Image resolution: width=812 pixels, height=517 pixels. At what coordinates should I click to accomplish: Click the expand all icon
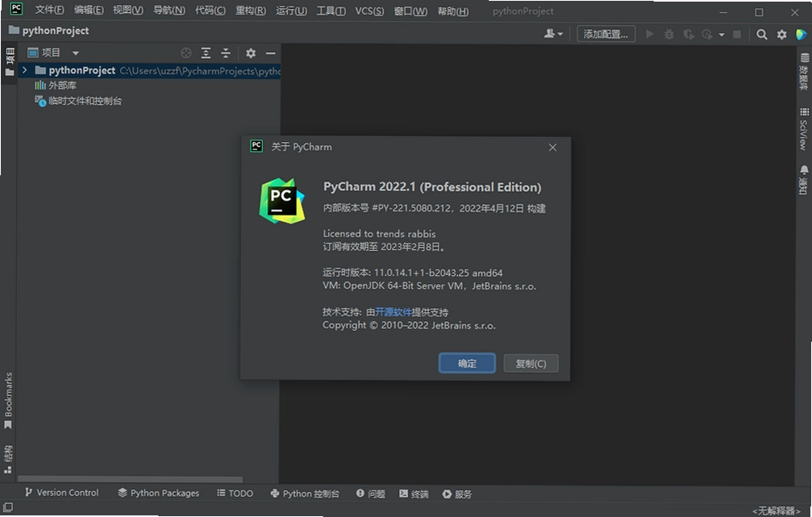(x=206, y=53)
